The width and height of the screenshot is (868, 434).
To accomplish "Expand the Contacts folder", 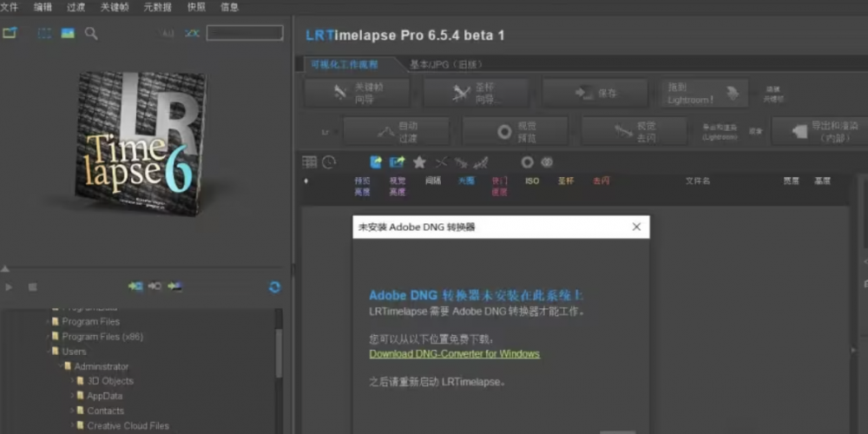I will point(73,411).
